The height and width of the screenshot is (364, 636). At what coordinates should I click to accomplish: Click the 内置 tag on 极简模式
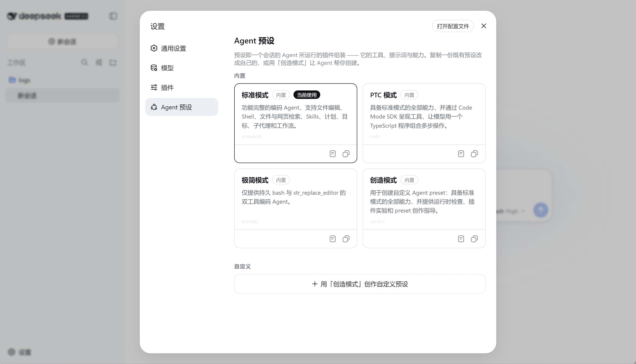[281, 180]
